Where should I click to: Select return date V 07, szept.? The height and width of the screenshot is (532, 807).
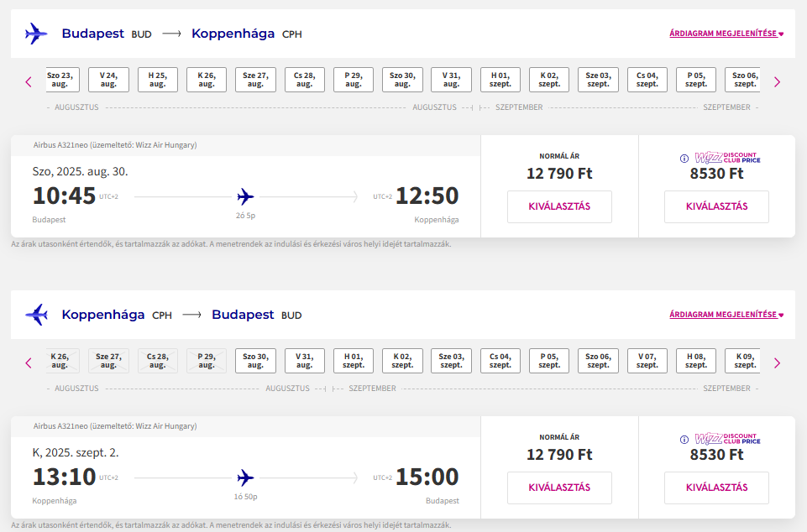point(647,361)
